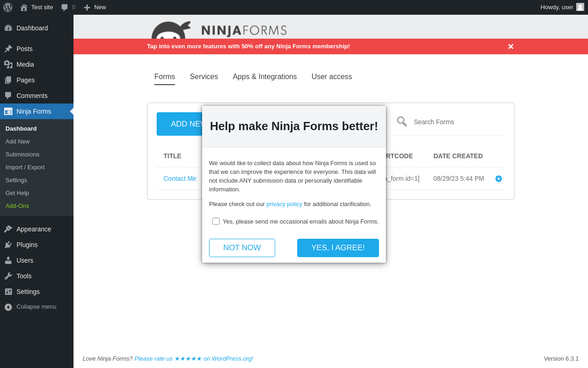
Task: Click the Posts pushpin icon
Action: pos(8,49)
